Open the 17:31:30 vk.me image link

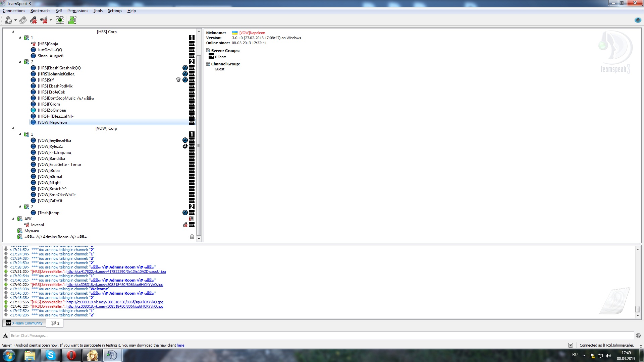[116, 272]
